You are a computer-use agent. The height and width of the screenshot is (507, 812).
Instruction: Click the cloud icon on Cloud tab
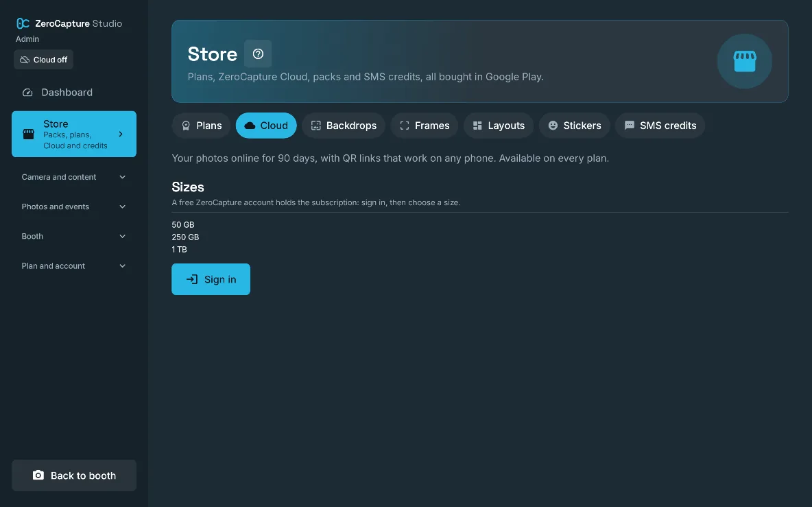[250, 126]
